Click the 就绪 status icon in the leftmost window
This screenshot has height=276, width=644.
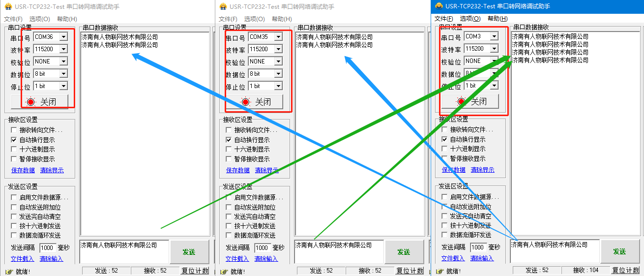point(8,272)
